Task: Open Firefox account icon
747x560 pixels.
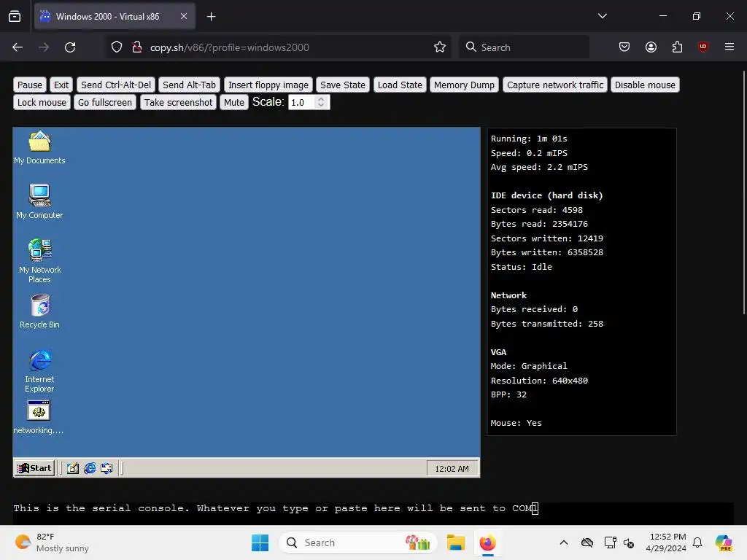Action: [x=651, y=47]
